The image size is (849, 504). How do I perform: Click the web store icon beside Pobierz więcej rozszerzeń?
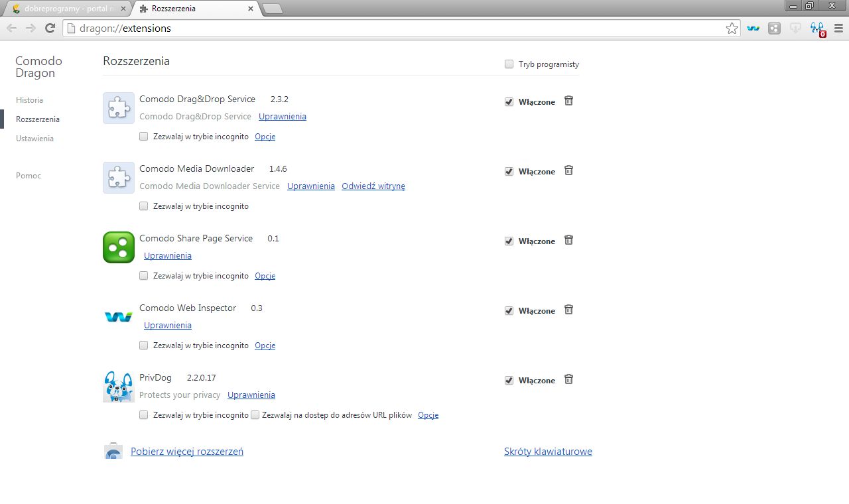(113, 451)
